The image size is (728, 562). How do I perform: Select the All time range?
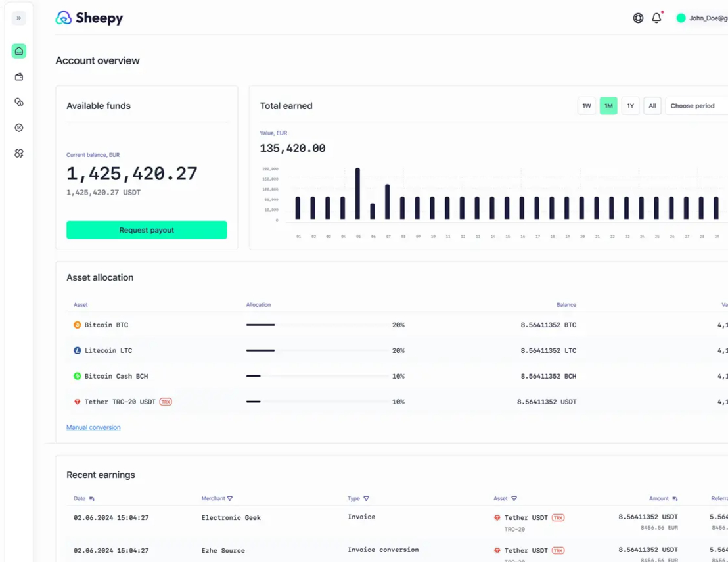point(652,106)
